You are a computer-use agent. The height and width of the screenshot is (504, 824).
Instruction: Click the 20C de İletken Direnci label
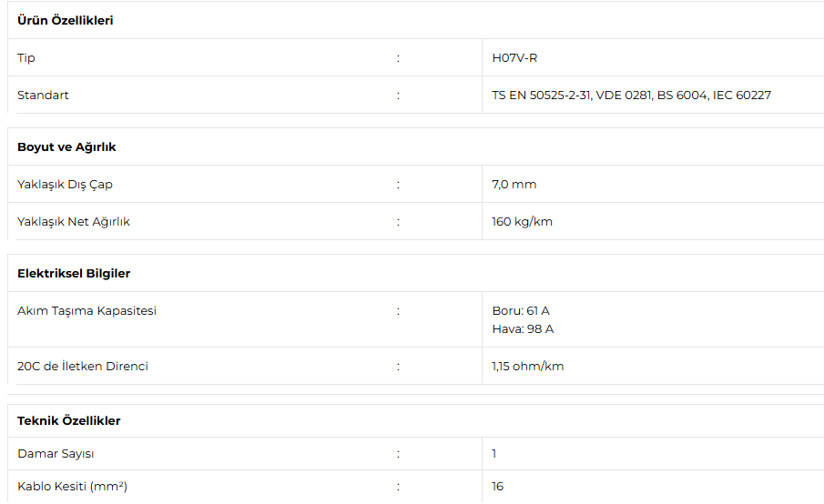pyautogui.click(x=83, y=366)
